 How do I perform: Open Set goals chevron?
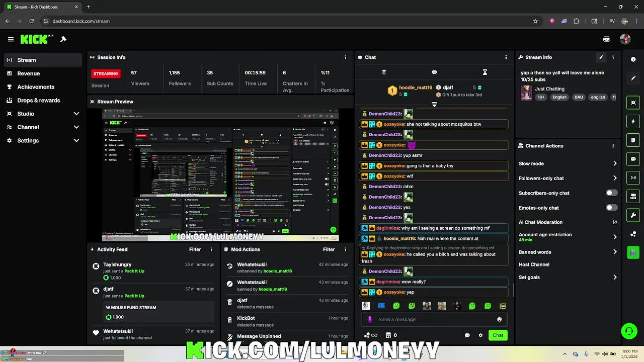pos(615,277)
